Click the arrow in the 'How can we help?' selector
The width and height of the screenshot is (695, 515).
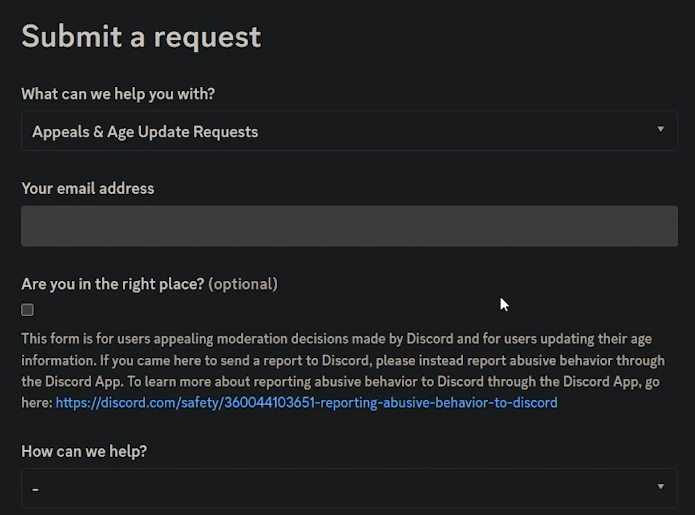[x=660, y=487]
